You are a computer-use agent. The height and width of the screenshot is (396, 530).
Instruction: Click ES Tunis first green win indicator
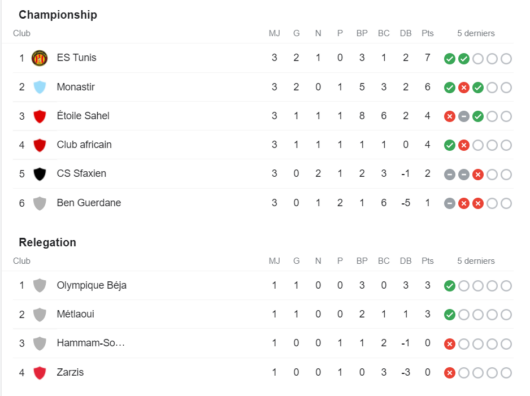(449, 59)
